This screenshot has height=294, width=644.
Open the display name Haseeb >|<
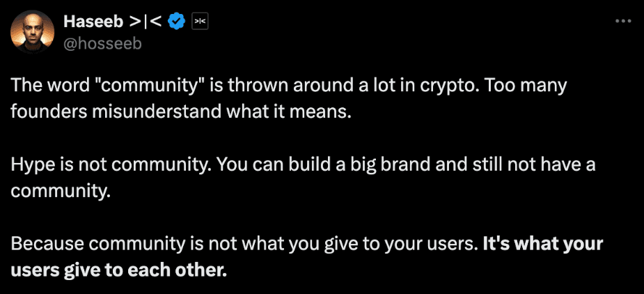point(112,22)
